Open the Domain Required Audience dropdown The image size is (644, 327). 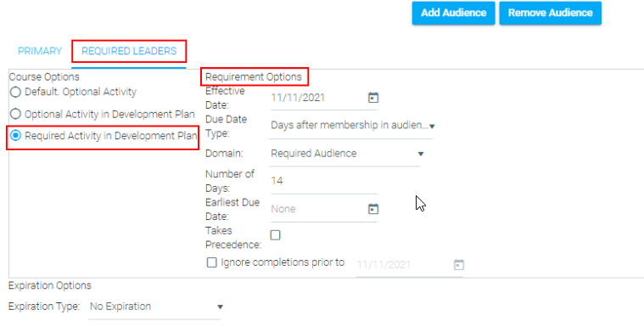tap(345, 154)
